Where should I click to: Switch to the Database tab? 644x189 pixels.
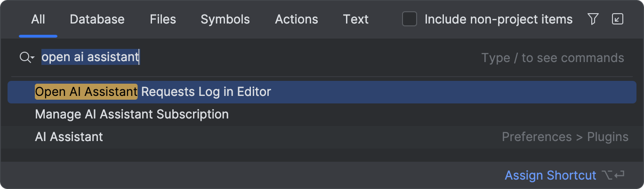tap(97, 19)
